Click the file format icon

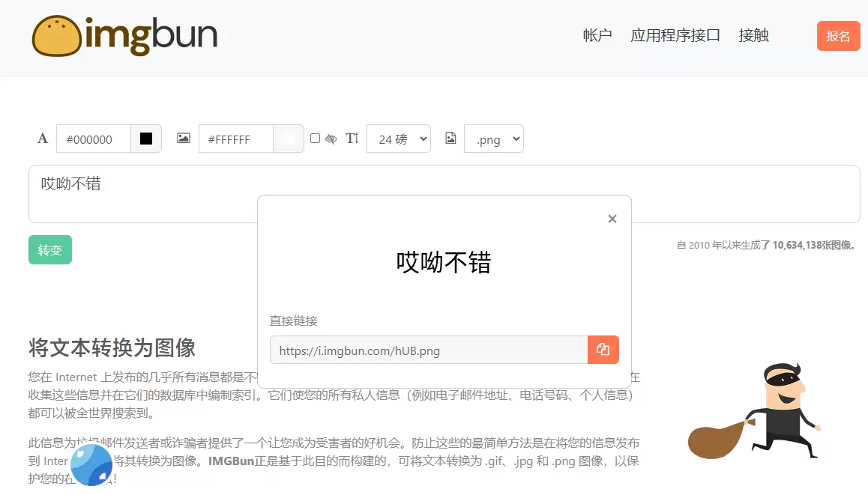click(x=450, y=139)
